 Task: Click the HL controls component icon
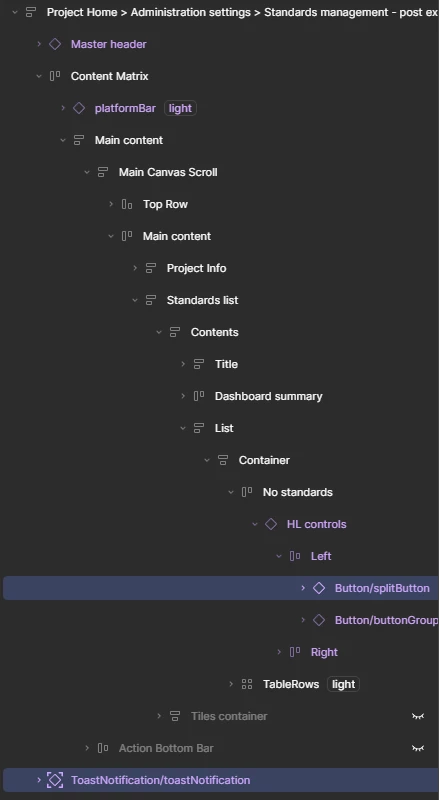271,524
